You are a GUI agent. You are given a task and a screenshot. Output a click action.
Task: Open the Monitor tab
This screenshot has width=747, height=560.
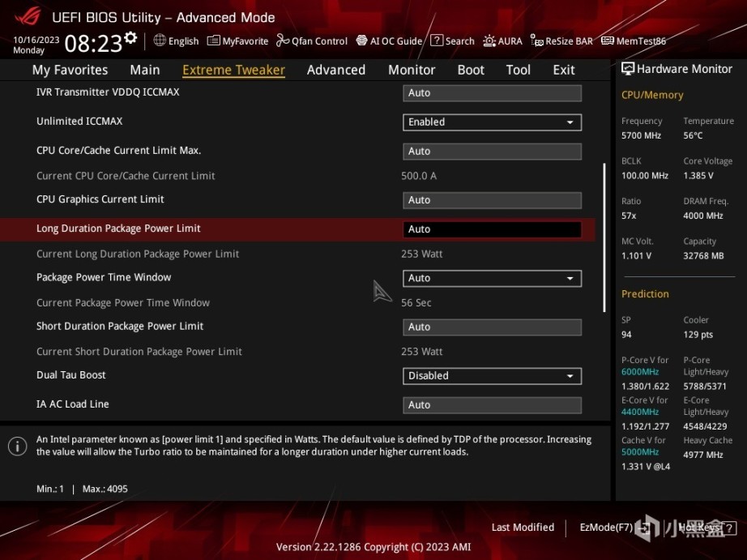coord(412,70)
